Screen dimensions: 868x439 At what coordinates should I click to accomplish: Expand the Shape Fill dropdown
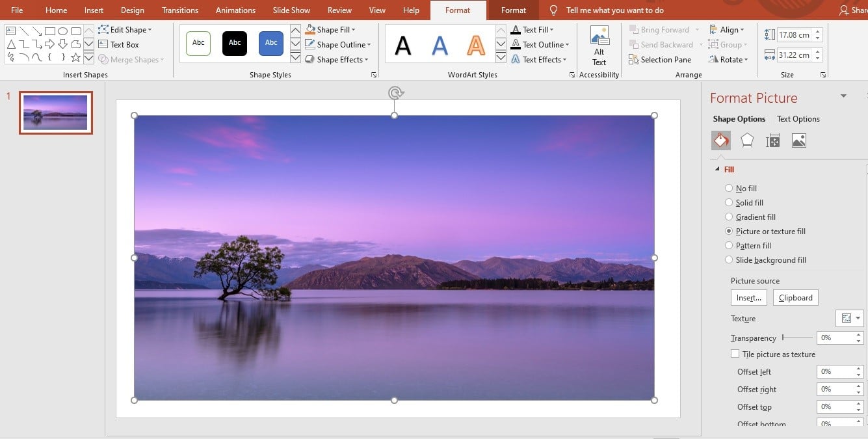pos(335,30)
